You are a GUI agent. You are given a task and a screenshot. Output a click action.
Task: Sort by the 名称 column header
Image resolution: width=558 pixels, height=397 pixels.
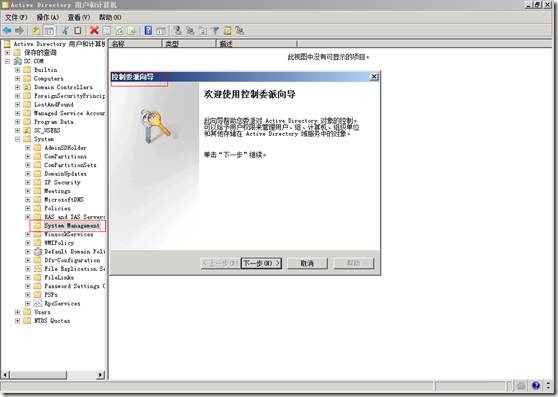tap(136, 44)
